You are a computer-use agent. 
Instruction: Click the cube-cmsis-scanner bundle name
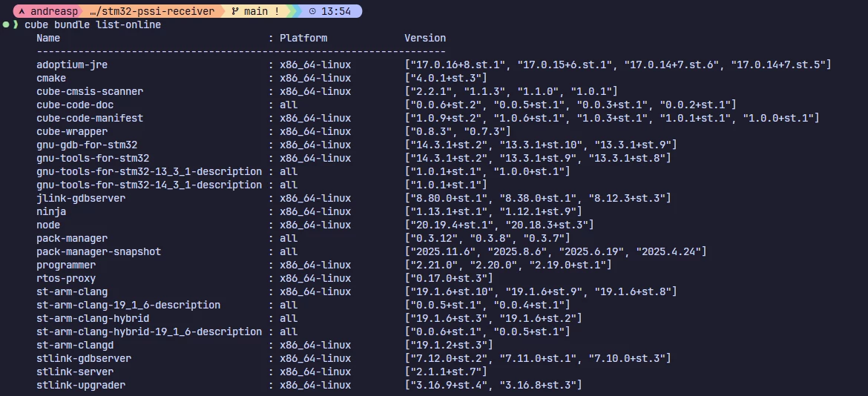(90, 91)
